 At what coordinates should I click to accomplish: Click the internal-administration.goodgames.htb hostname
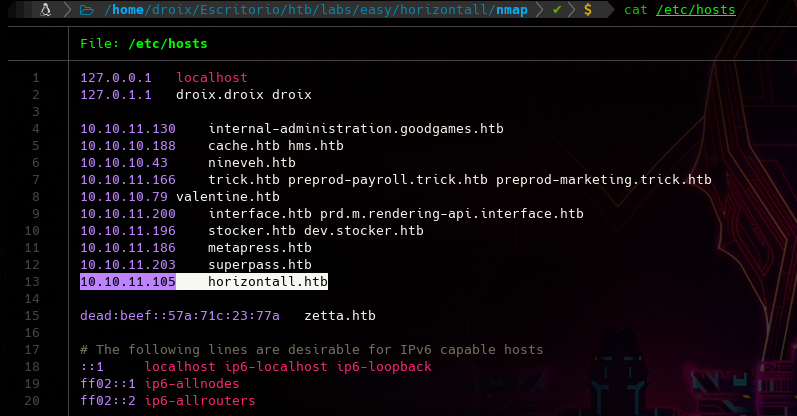[356, 129]
